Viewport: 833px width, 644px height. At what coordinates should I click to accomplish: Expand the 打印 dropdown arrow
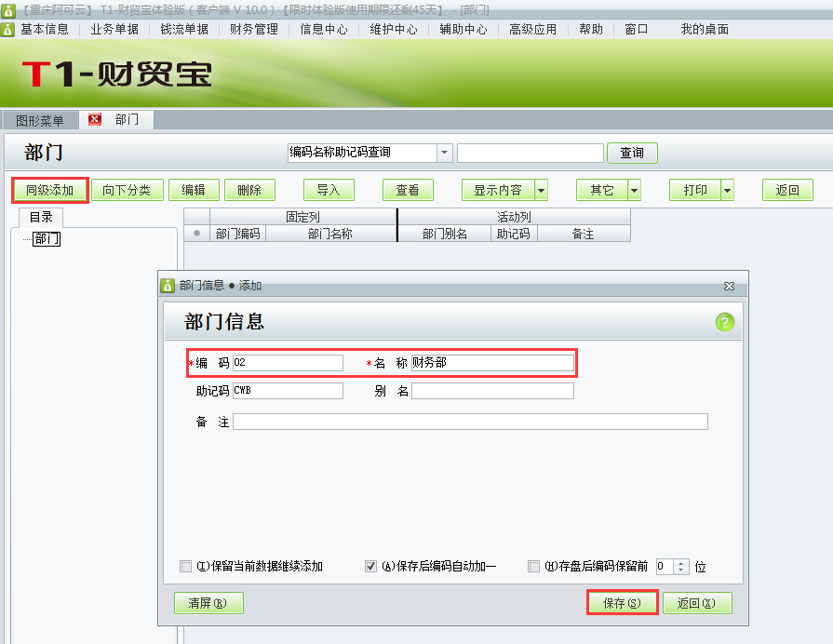point(727,190)
